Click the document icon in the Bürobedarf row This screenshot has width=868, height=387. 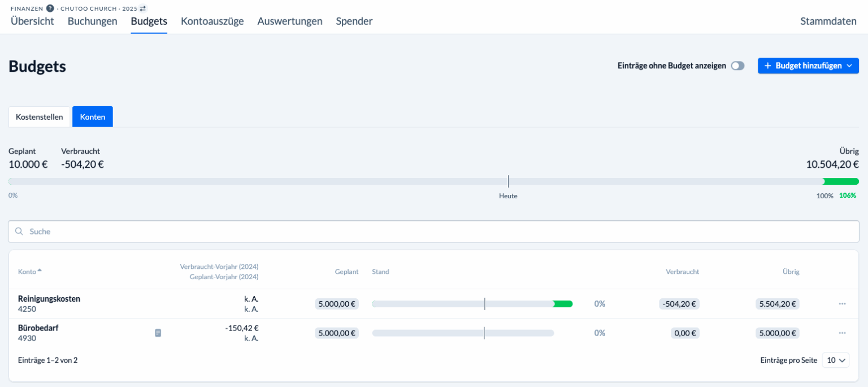pyautogui.click(x=158, y=333)
